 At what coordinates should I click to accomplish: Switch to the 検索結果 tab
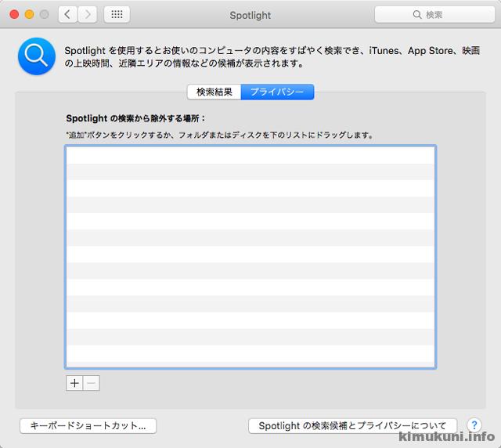pos(214,92)
